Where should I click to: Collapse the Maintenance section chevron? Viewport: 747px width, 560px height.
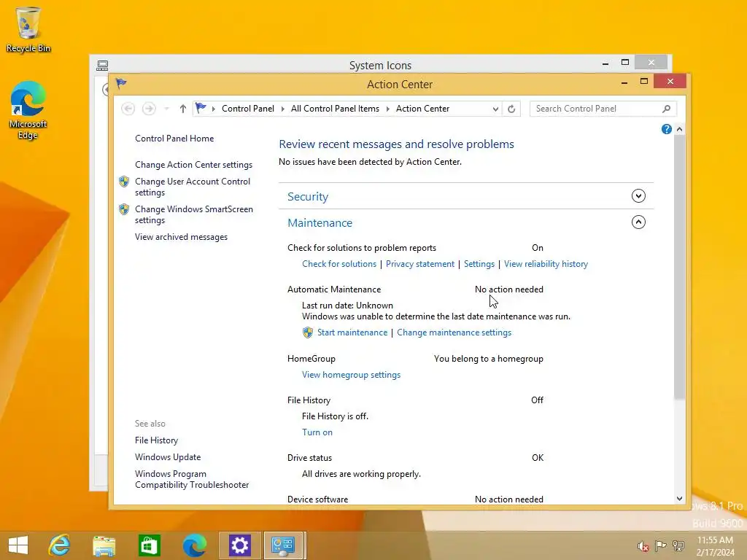[638, 222]
